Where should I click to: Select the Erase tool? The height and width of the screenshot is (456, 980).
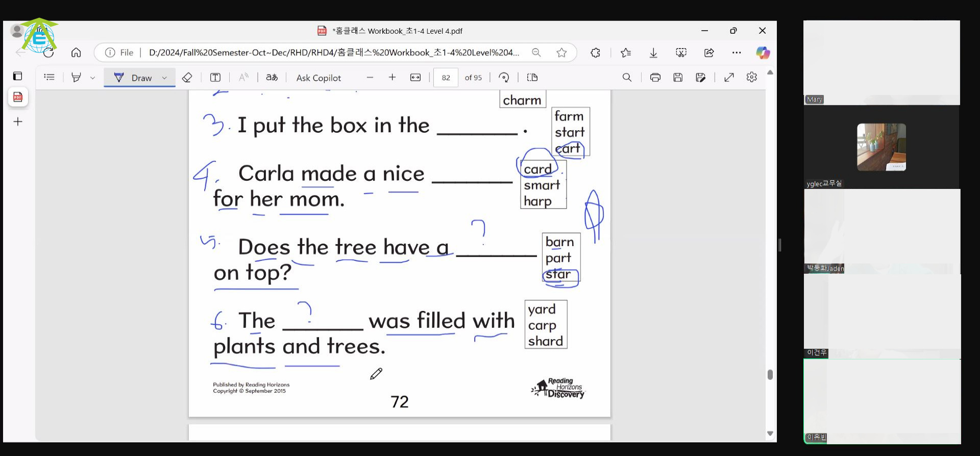click(187, 77)
